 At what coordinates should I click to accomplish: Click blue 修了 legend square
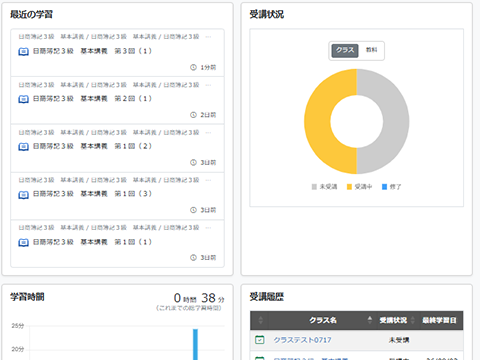384,187
